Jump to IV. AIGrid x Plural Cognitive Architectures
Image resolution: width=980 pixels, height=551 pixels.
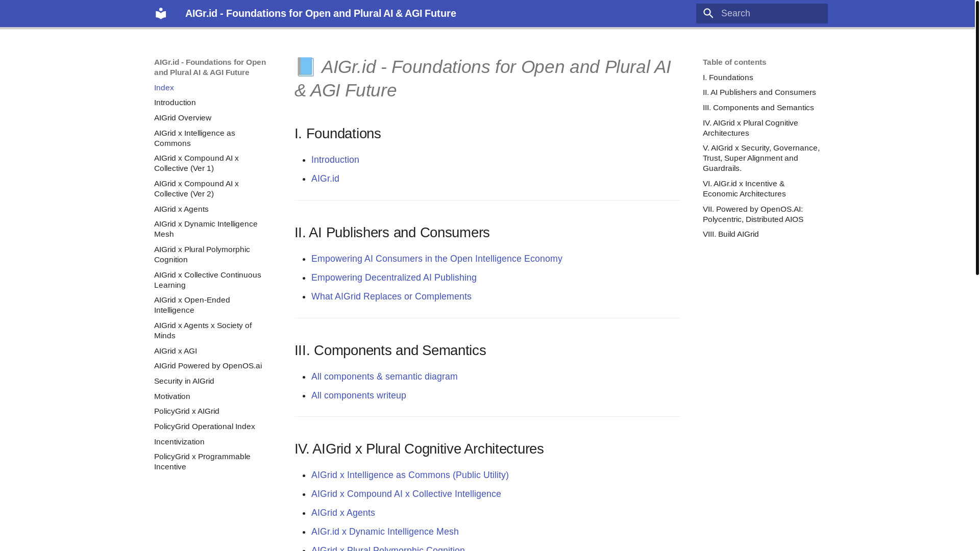pyautogui.click(x=750, y=128)
